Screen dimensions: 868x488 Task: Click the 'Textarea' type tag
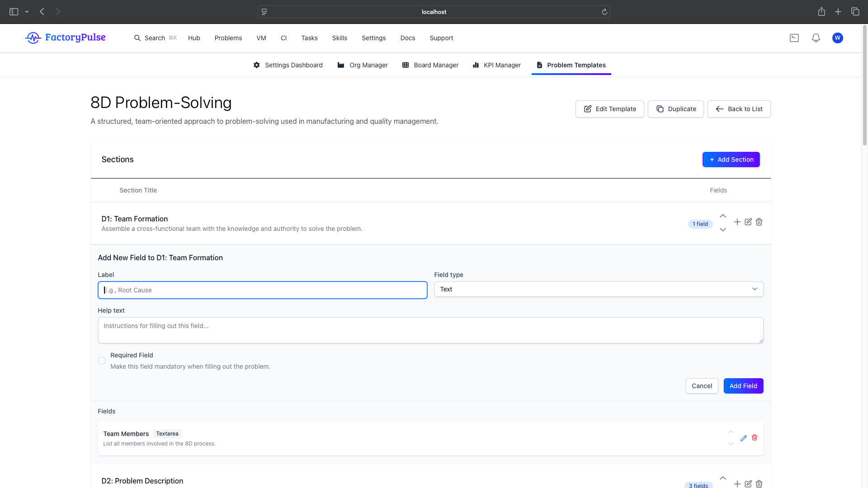point(167,434)
